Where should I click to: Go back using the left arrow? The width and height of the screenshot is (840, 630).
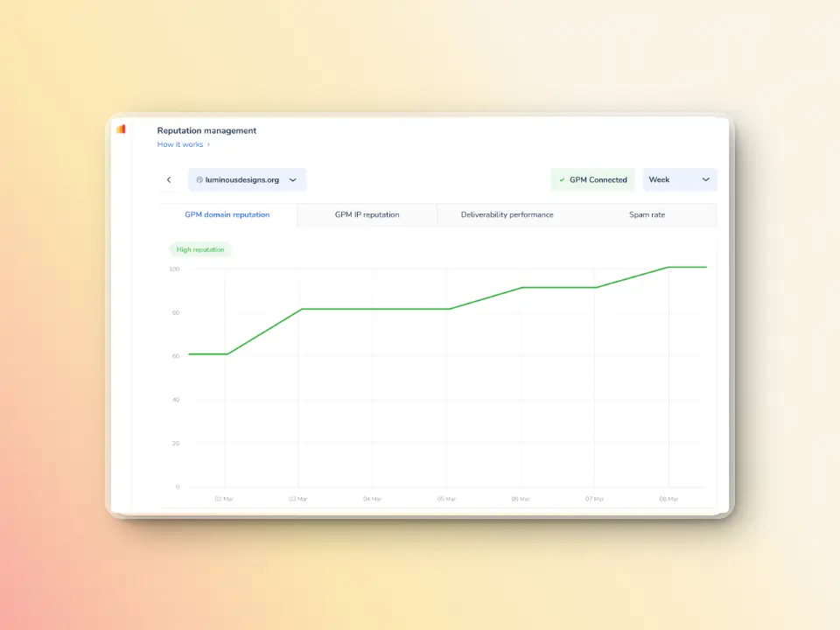(169, 180)
